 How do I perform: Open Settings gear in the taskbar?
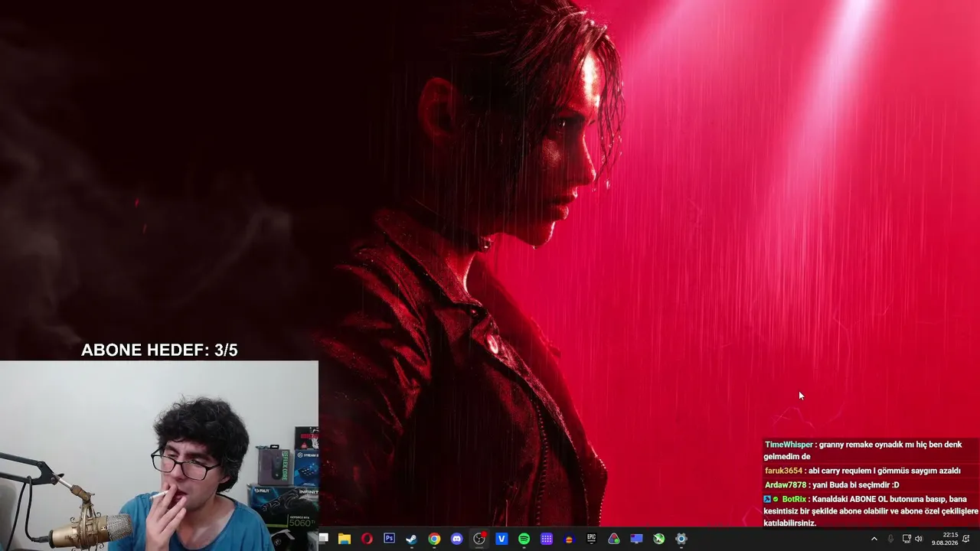point(681,539)
